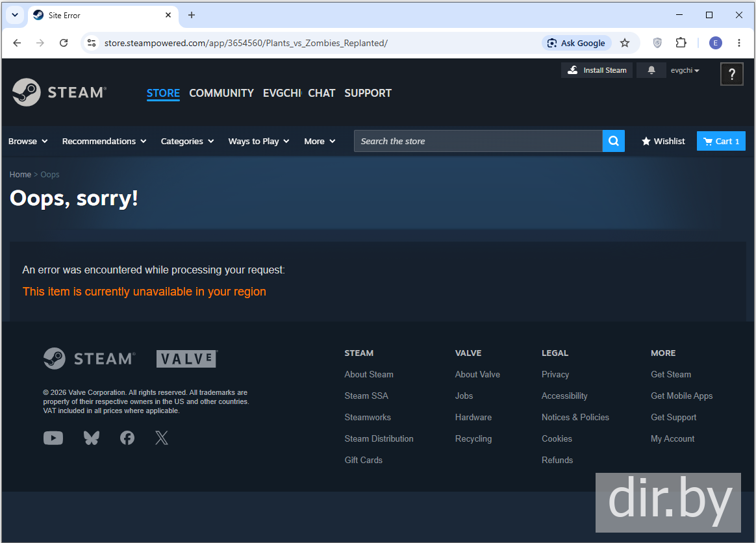Open the Get Steam footer link
Image resolution: width=756 pixels, height=543 pixels.
point(671,374)
